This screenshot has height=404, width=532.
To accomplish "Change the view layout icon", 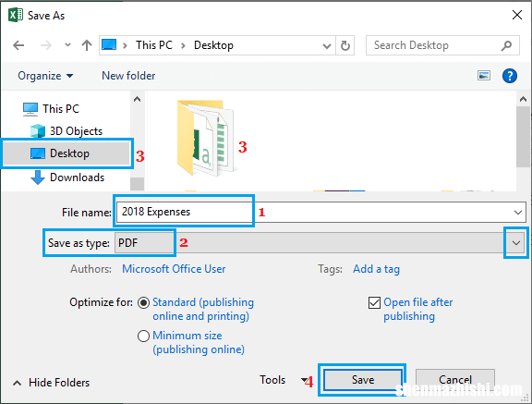I will click(x=483, y=76).
